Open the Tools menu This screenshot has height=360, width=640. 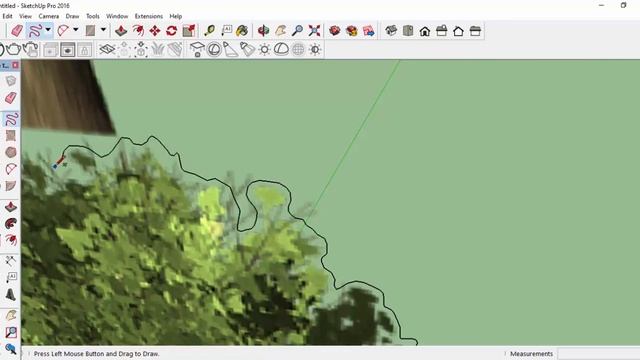click(x=93, y=16)
